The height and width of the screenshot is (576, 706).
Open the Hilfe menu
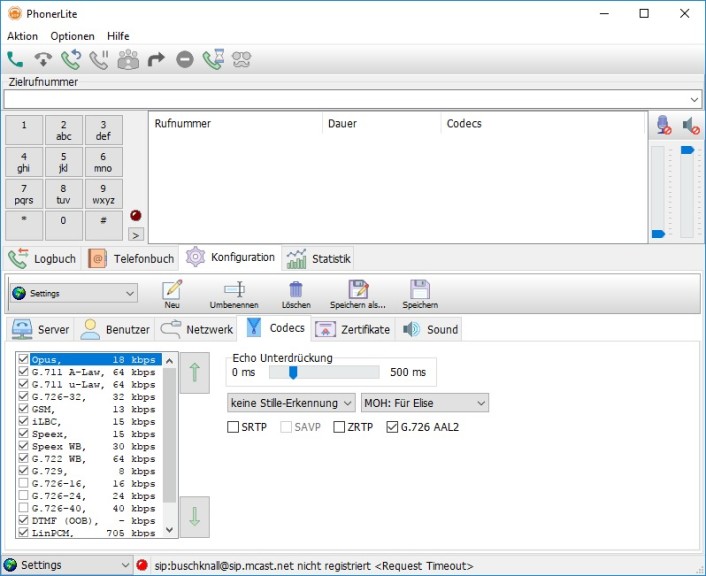pos(118,36)
